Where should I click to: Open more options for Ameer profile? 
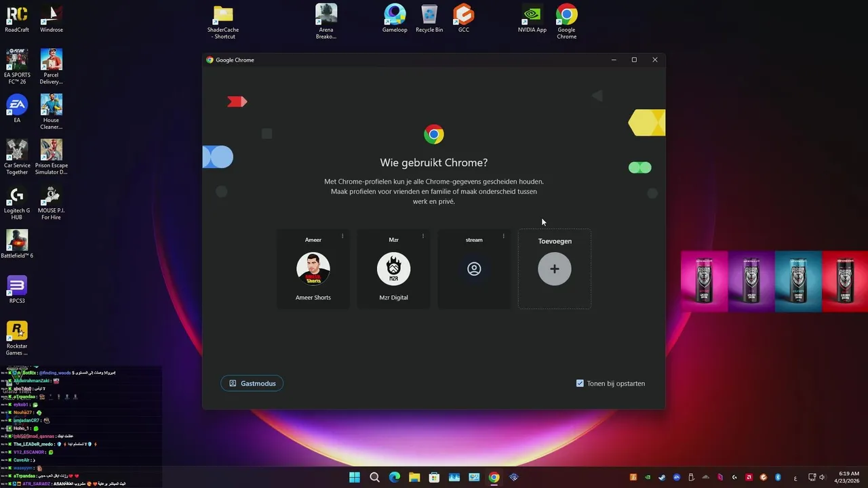pos(342,237)
